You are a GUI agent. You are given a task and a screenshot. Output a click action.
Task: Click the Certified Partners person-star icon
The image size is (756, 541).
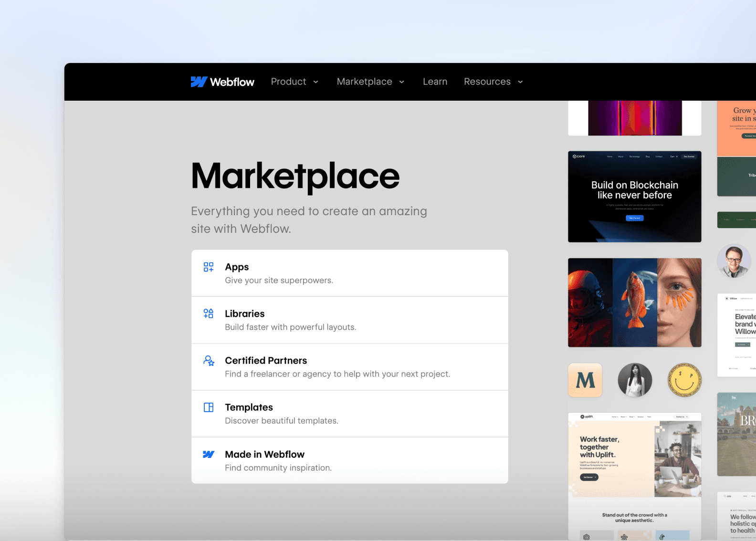tap(209, 361)
